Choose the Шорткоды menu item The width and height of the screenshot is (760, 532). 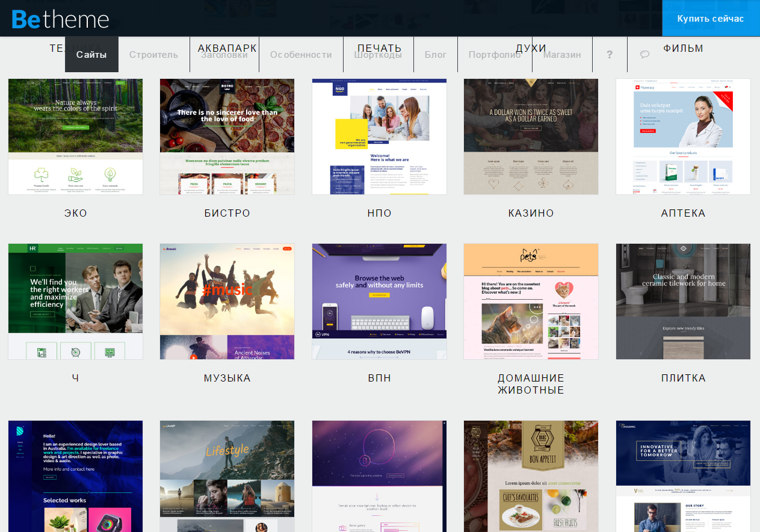378,55
